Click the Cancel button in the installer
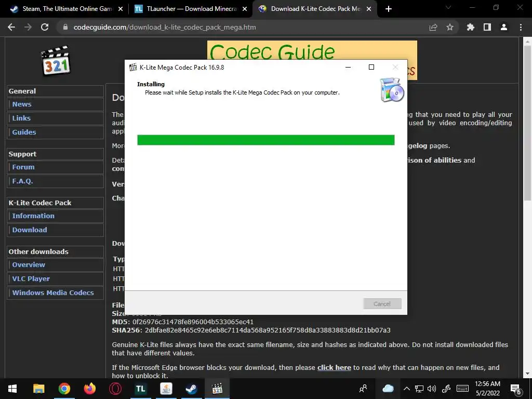 382,303
